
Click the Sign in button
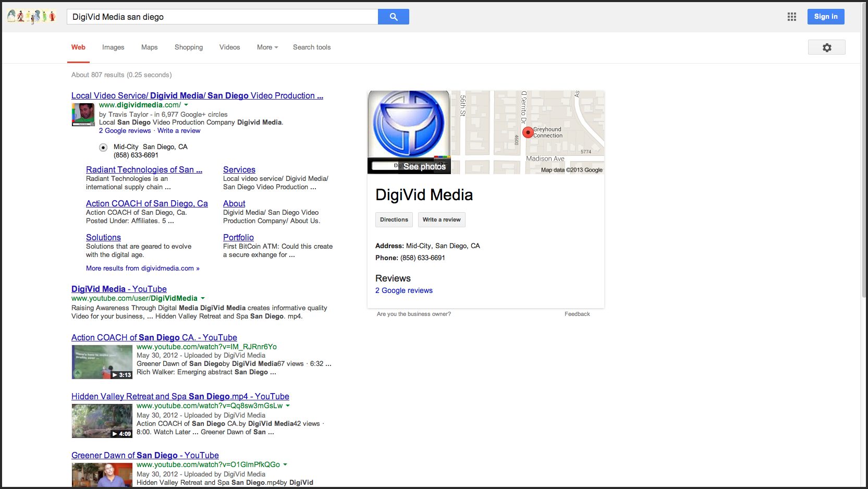[826, 17]
